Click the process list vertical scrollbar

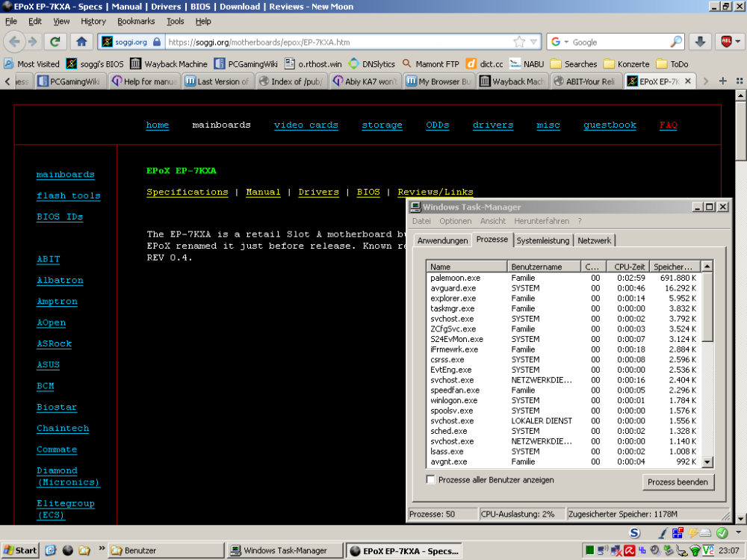coord(707,364)
